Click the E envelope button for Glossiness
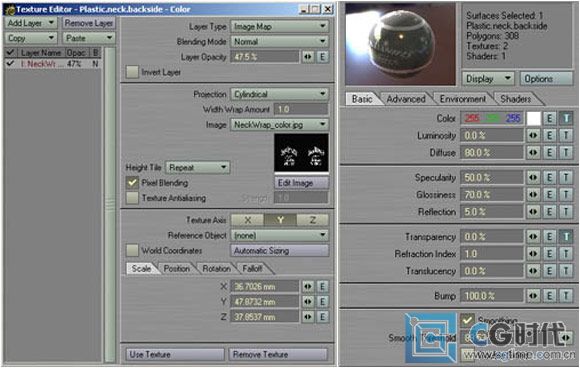The image size is (580, 368). tap(549, 195)
